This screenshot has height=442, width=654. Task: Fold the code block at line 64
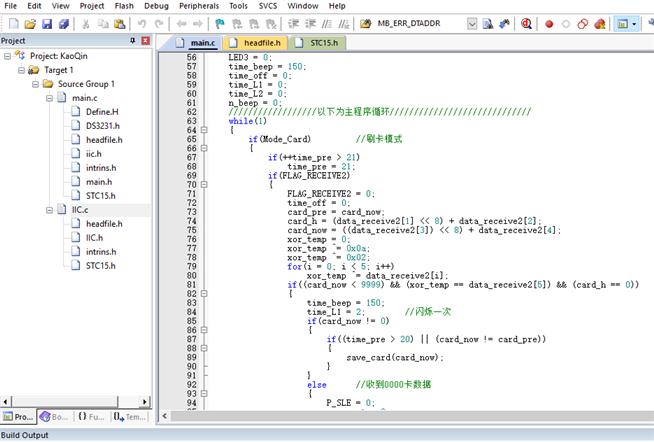pyautogui.click(x=204, y=130)
